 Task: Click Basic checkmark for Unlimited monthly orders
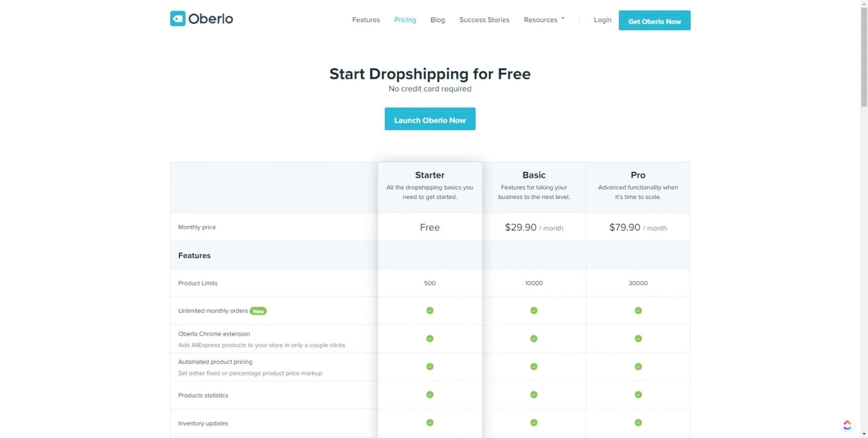coord(534,310)
